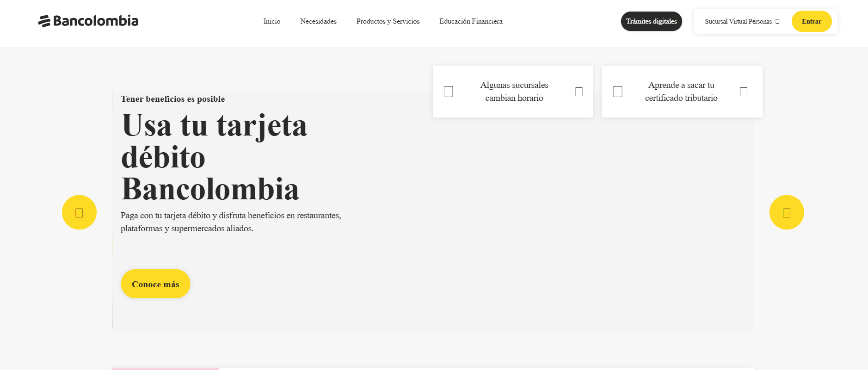Click arrow icon right of 'Algunas sucursales' card
This screenshot has width=868, height=370.
pyautogui.click(x=579, y=92)
